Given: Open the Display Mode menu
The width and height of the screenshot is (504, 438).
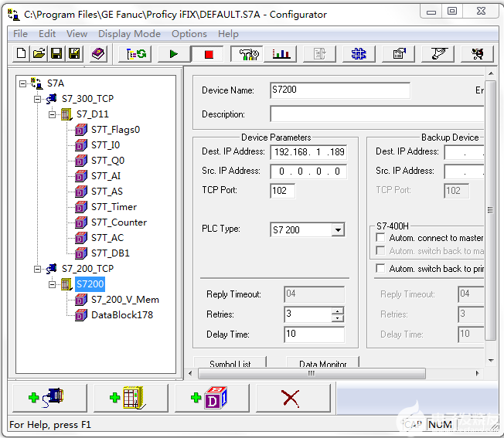Looking at the screenshot, I should (x=129, y=34).
